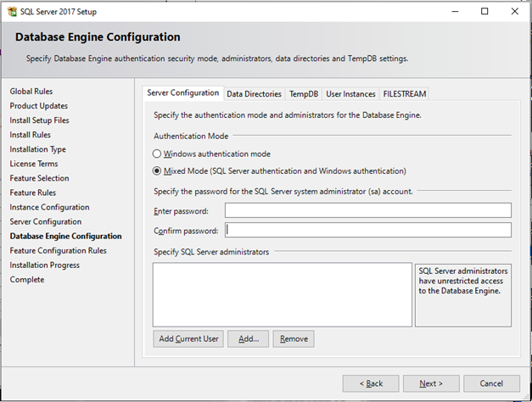The height and width of the screenshot is (402, 532).
Task: Open the Server Configuration tab
Action: pyautogui.click(x=183, y=93)
